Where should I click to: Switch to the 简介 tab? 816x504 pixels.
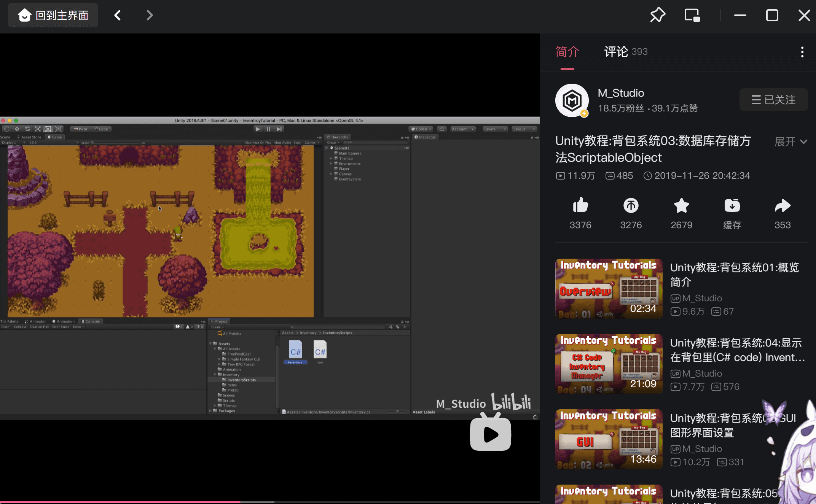567,52
